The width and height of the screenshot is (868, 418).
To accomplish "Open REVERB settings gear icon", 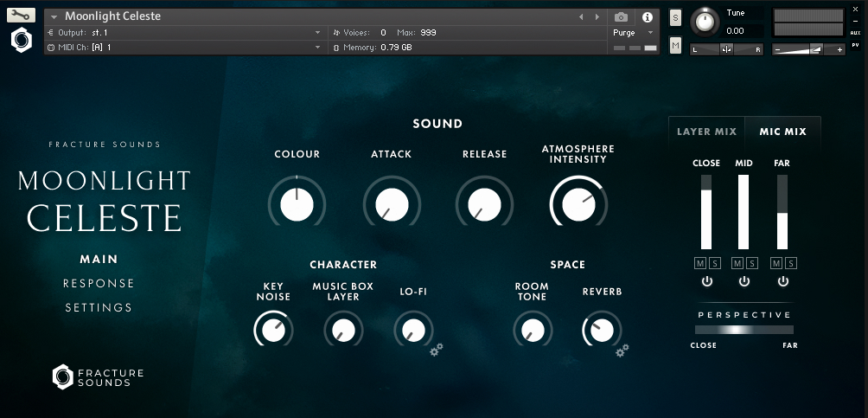I will (x=622, y=350).
